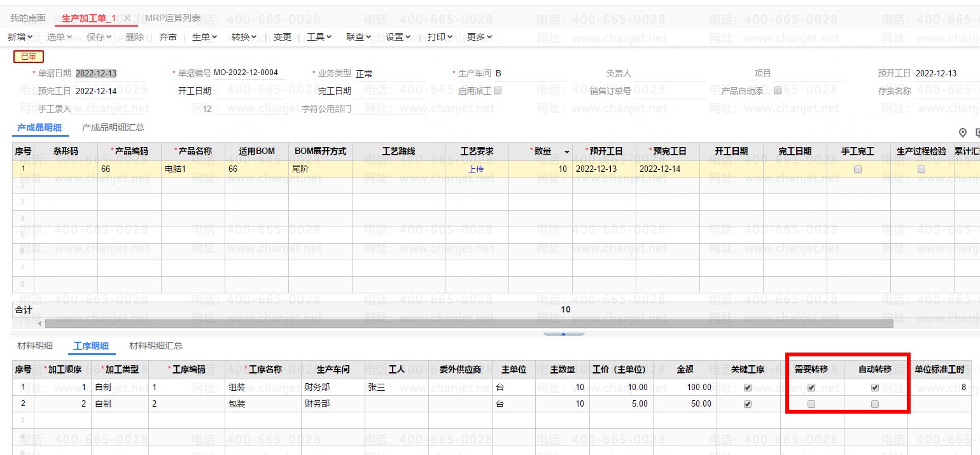Click the location pin icon above product table
This screenshot has height=455, width=980.
(963, 132)
